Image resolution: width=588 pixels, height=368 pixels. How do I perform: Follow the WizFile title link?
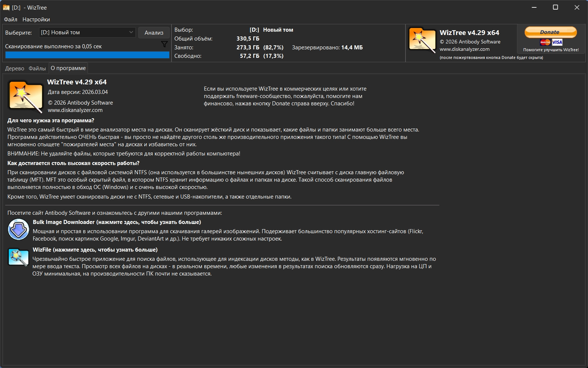tap(95, 250)
